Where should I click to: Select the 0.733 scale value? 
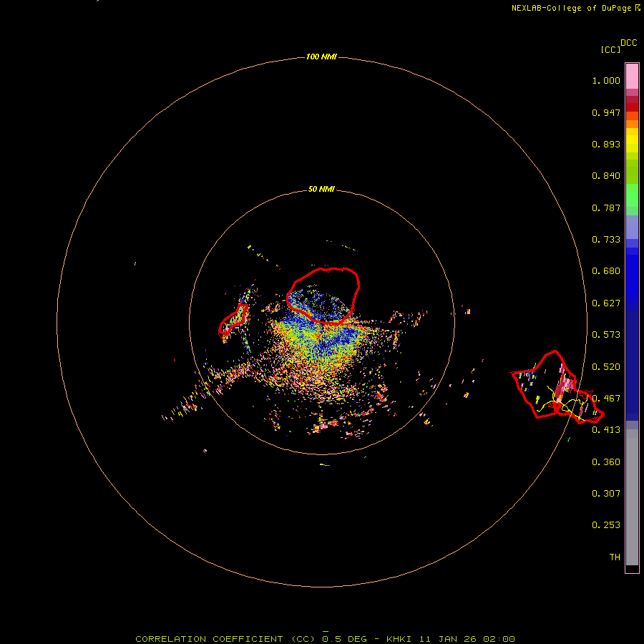click(606, 240)
